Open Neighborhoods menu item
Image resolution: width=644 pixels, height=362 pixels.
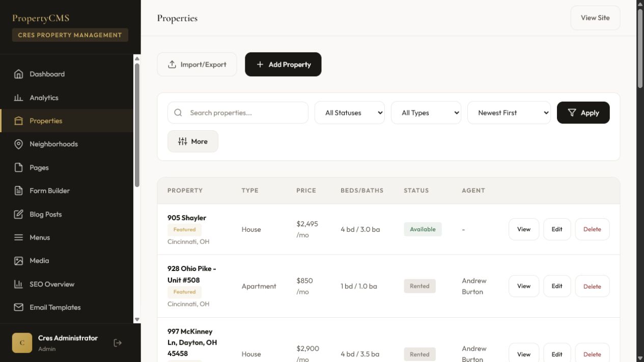(67, 144)
